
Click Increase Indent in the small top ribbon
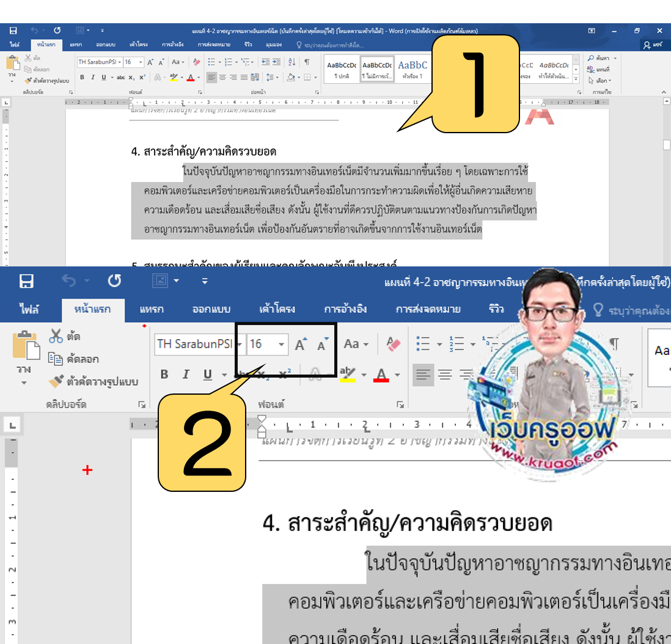coord(276,62)
